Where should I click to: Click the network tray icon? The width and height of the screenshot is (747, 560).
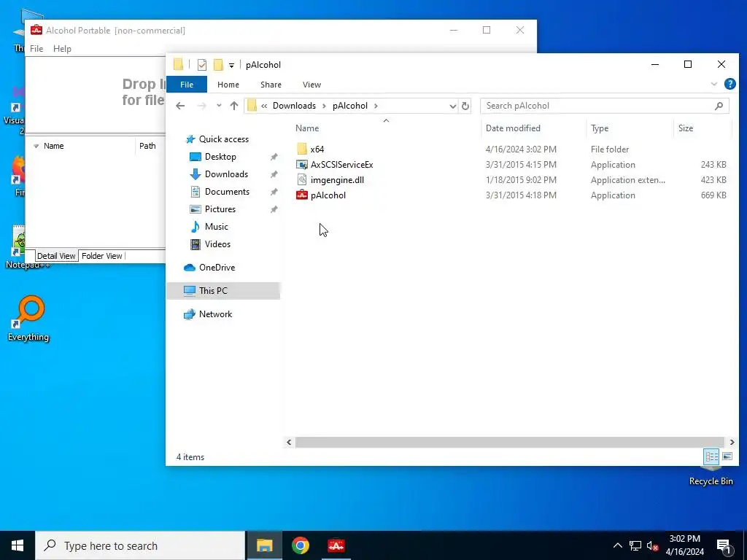pos(635,545)
